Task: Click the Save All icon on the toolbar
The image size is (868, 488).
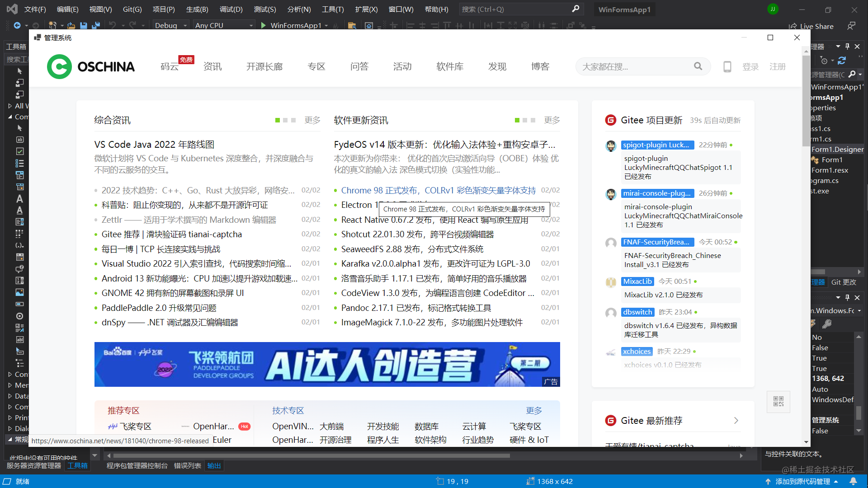Action: (96, 26)
